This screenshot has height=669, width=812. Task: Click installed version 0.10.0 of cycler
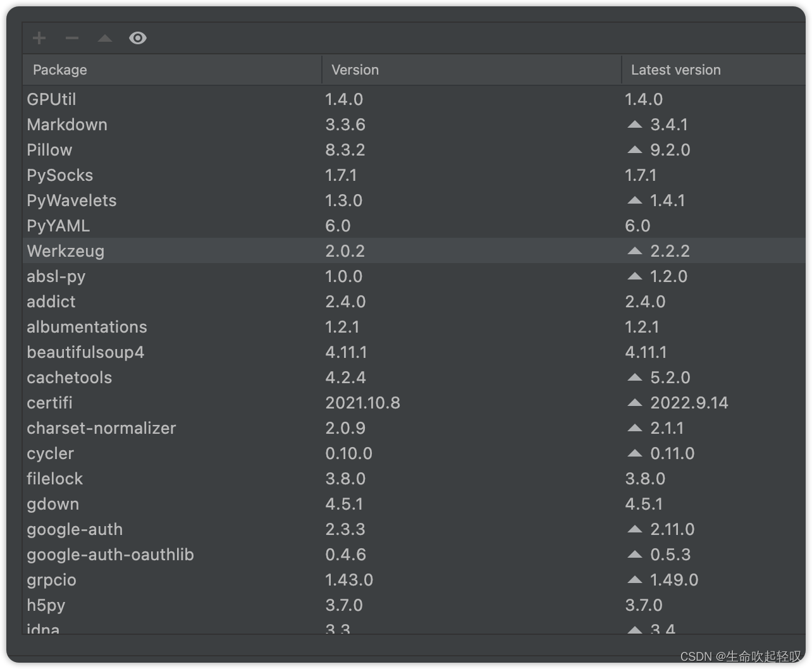pos(349,453)
